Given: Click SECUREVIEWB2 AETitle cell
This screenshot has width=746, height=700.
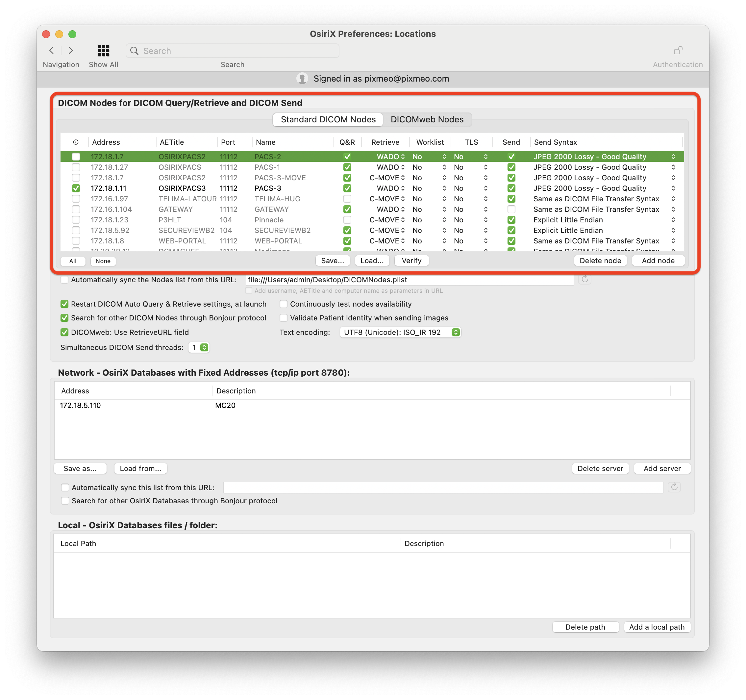Looking at the screenshot, I should tap(186, 231).
